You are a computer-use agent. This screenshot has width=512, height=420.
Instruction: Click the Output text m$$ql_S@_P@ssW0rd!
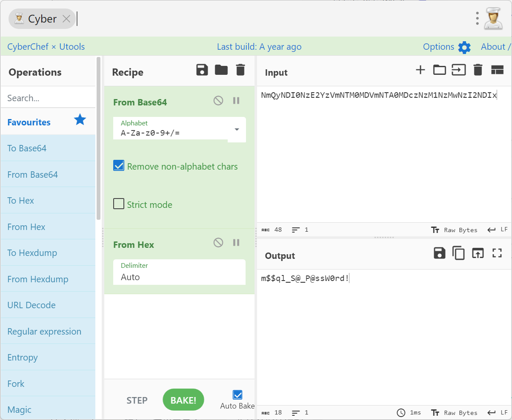(305, 279)
